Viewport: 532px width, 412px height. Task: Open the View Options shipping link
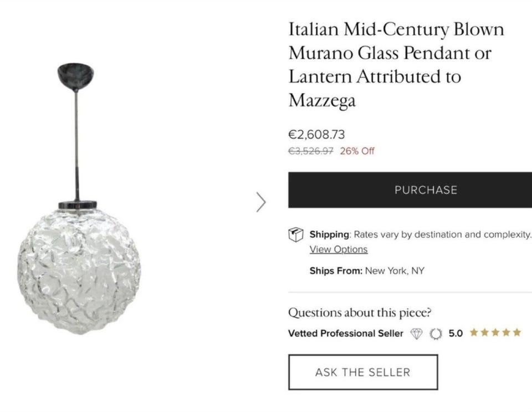(x=338, y=250)
